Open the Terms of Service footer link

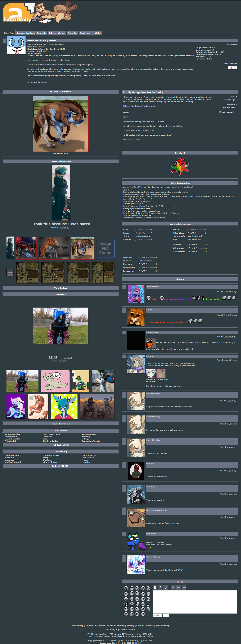click(x=116, y=625)
